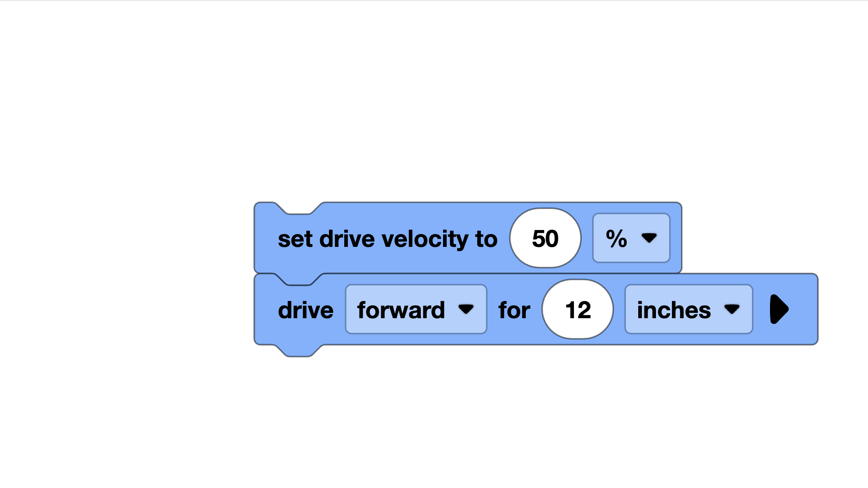Open the forward direction dropdown

click(x=415, y=309)
